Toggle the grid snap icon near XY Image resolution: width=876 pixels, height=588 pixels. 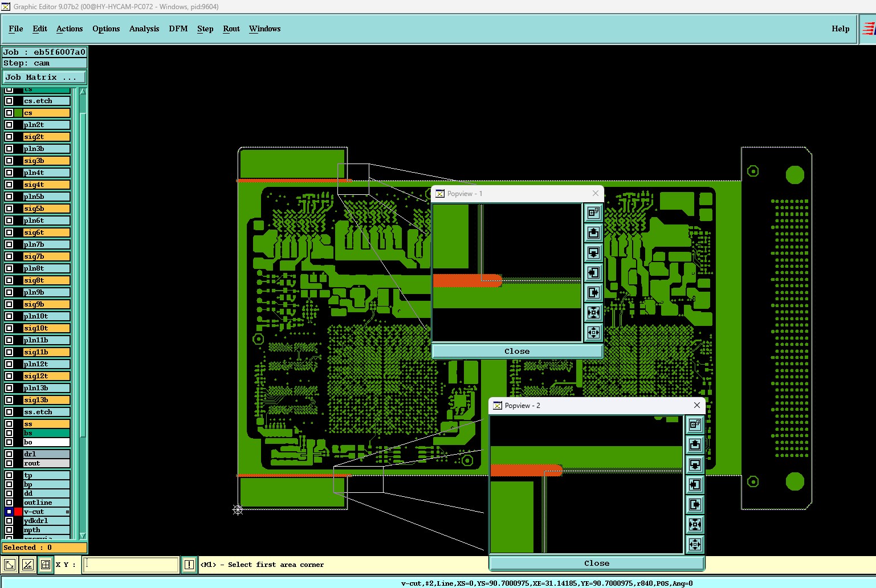click(x=46, y=565)
